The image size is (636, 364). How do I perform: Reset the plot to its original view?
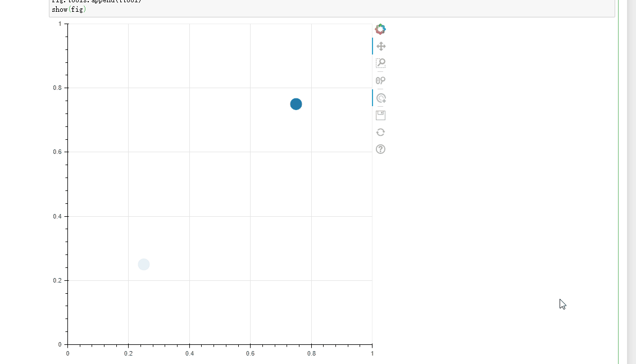tap(380, 132)
